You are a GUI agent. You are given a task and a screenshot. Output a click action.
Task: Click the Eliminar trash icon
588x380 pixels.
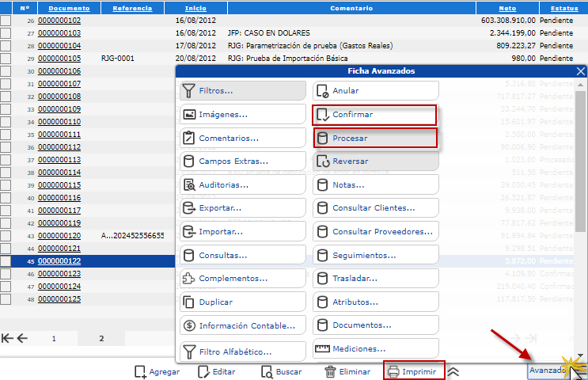(x=330, y=371)
